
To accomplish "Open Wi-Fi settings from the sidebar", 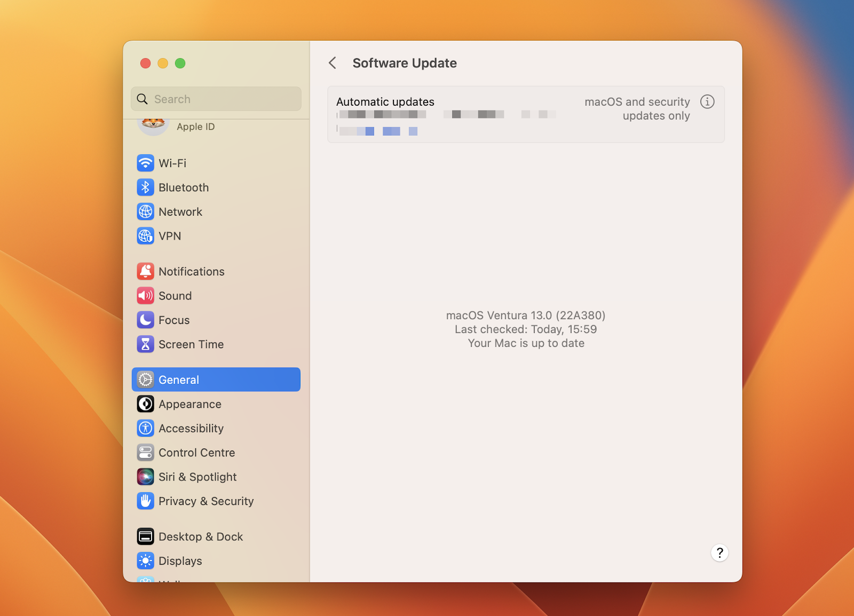I will coord(216,163).
